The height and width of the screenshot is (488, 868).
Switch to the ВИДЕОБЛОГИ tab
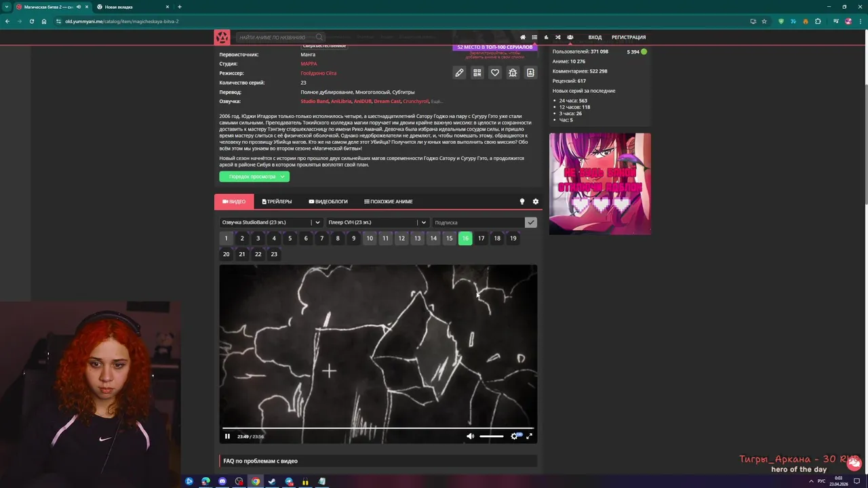click(x=328, y=201)
